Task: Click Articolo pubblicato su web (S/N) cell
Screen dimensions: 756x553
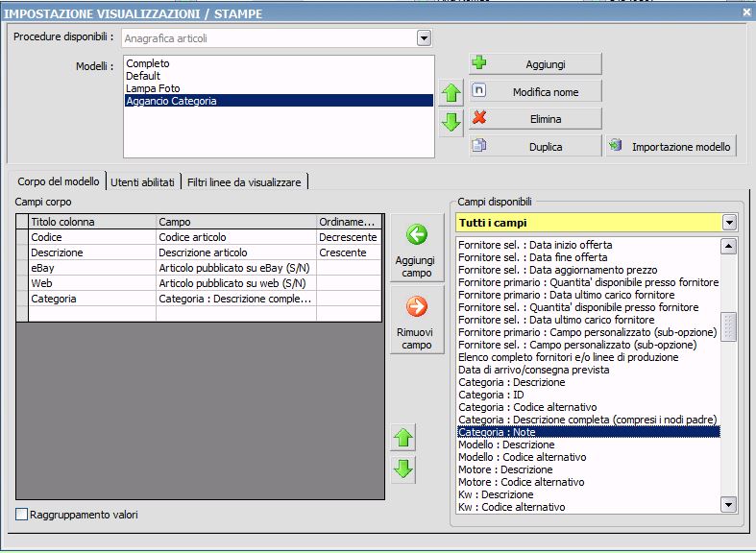Action: 236,283
